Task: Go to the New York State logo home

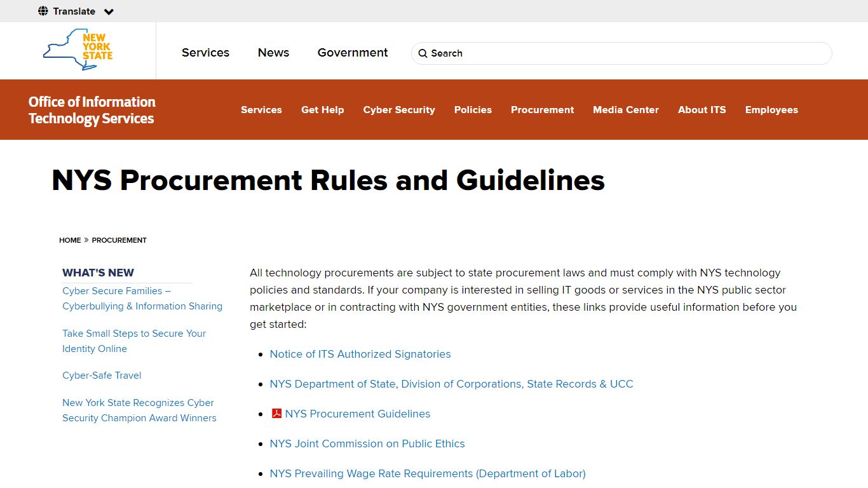Action: point(78,50)
